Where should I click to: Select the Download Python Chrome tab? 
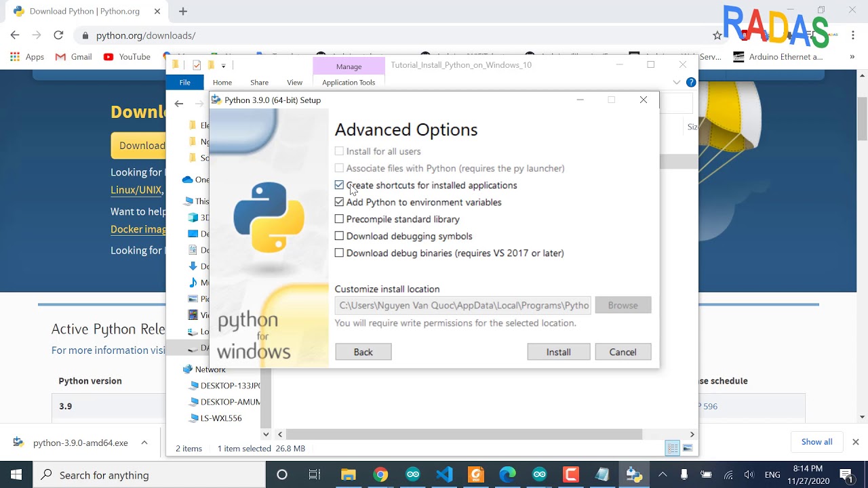coord(85,11)
